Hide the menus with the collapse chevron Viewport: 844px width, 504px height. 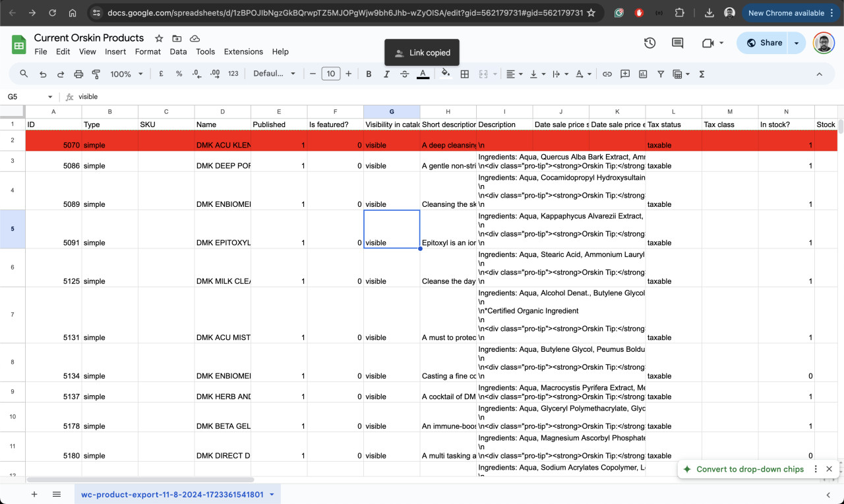coord(820,74)
